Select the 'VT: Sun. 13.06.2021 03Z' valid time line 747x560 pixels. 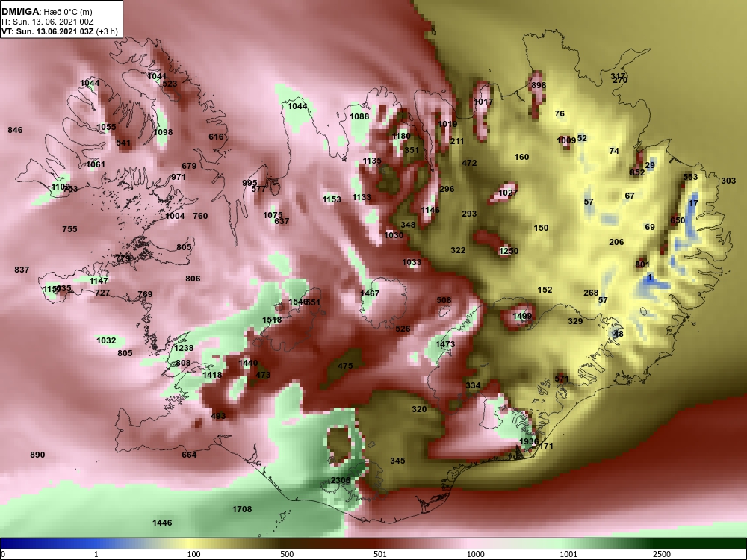pos(48,31)
